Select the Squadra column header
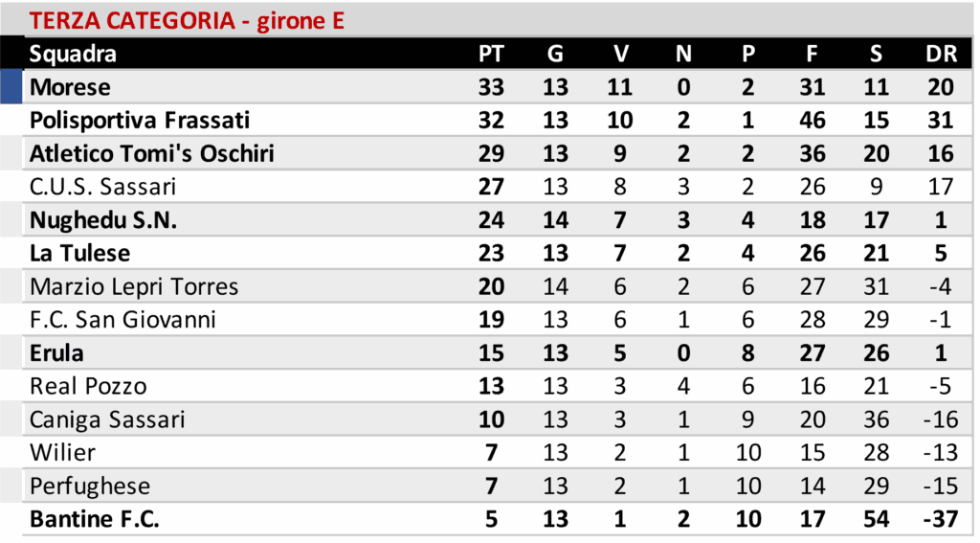Image resolution: width=980 pixels, height=543 pixels. click(x=73, y=54)
